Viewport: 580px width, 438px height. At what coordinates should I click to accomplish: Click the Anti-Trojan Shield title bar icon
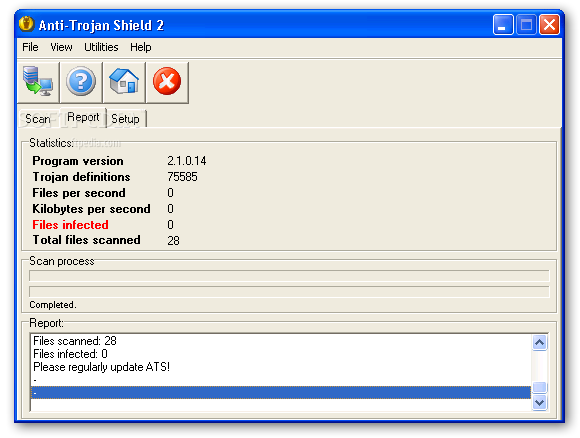click(26, 24)
